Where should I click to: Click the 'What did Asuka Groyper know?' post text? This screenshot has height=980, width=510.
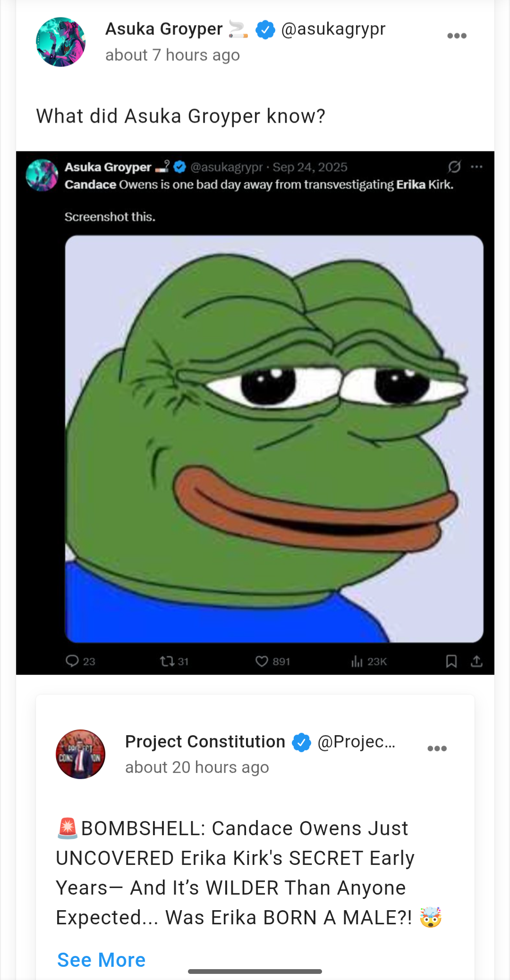pos(181,116)
